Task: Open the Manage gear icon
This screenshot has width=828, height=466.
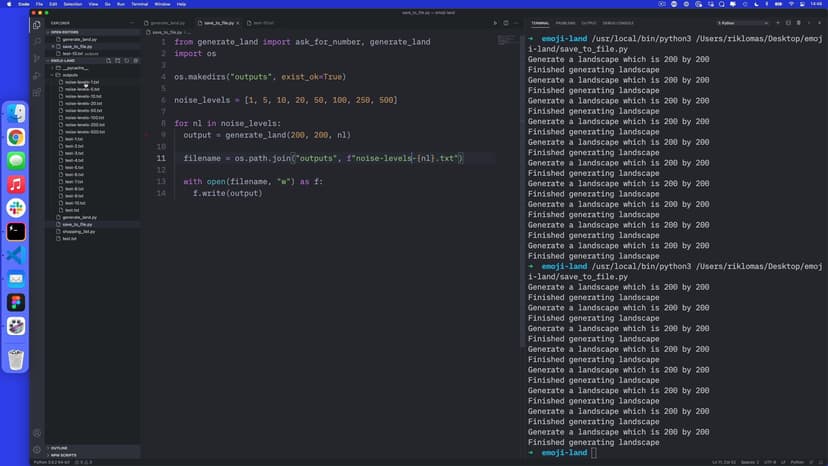Action: coord(37,449)
